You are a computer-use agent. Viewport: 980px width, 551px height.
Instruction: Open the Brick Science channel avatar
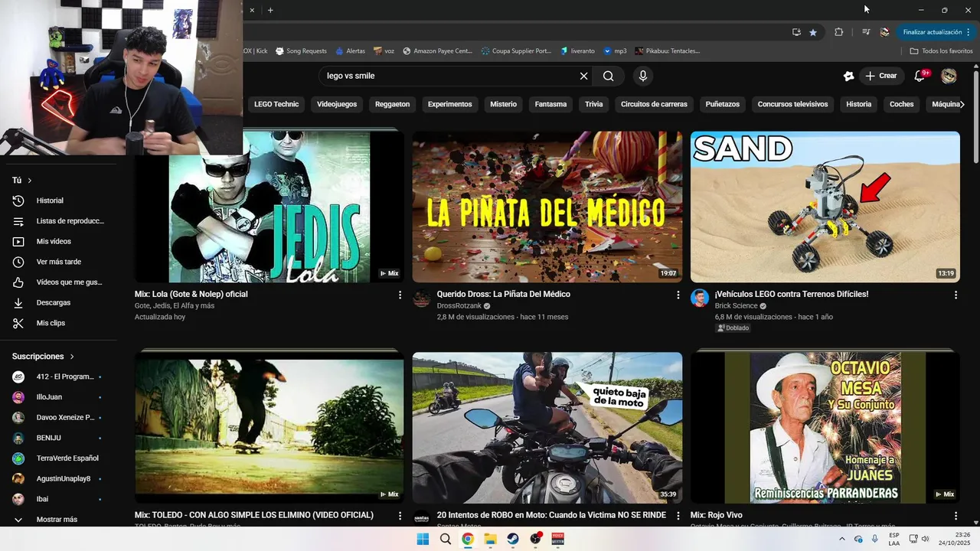click(700, 298)
